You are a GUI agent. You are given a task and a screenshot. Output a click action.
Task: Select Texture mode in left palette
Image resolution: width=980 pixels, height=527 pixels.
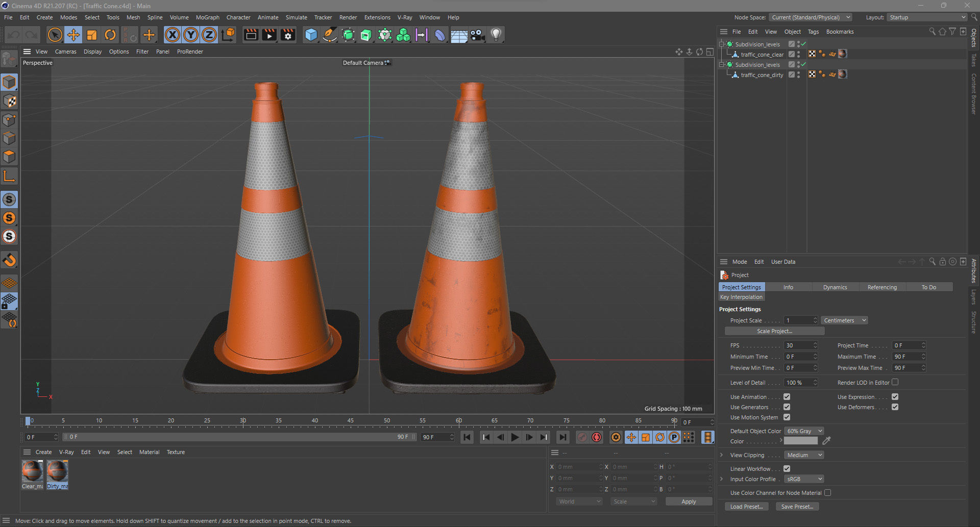pos(9,101)
